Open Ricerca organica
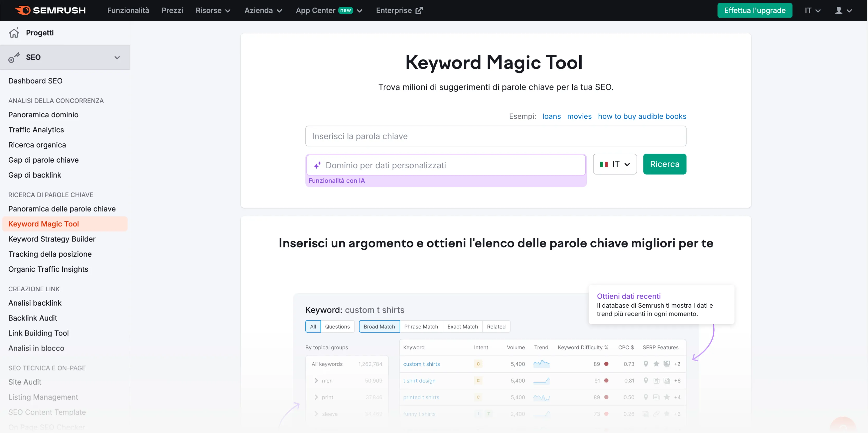868x433 pixels. (37, 145)
